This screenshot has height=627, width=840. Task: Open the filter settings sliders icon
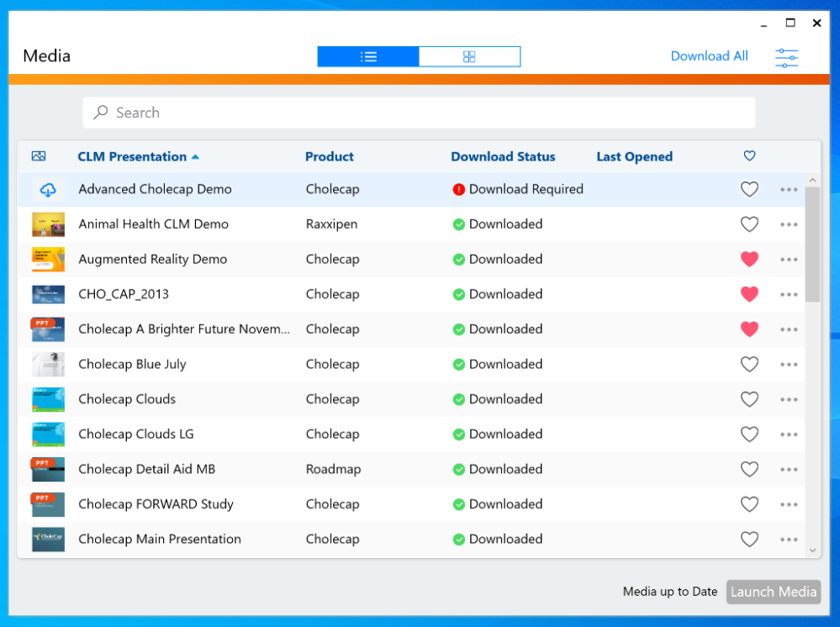786,57
